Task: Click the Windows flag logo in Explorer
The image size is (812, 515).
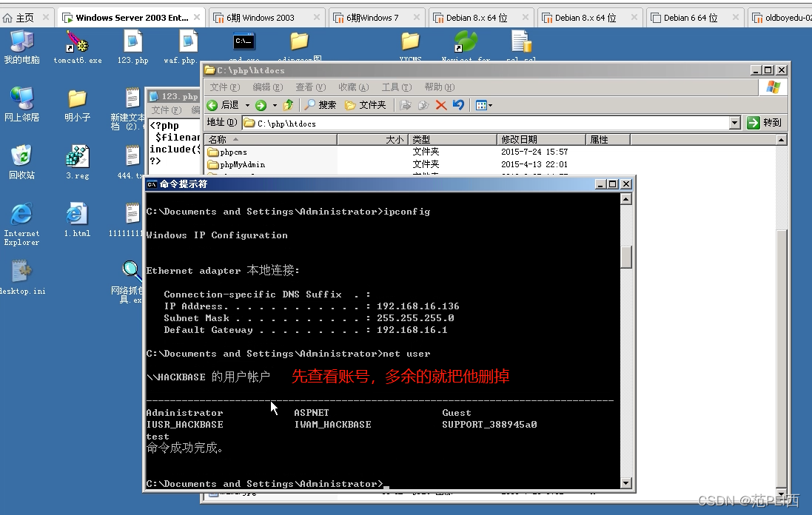Action: tap(774, 87)
